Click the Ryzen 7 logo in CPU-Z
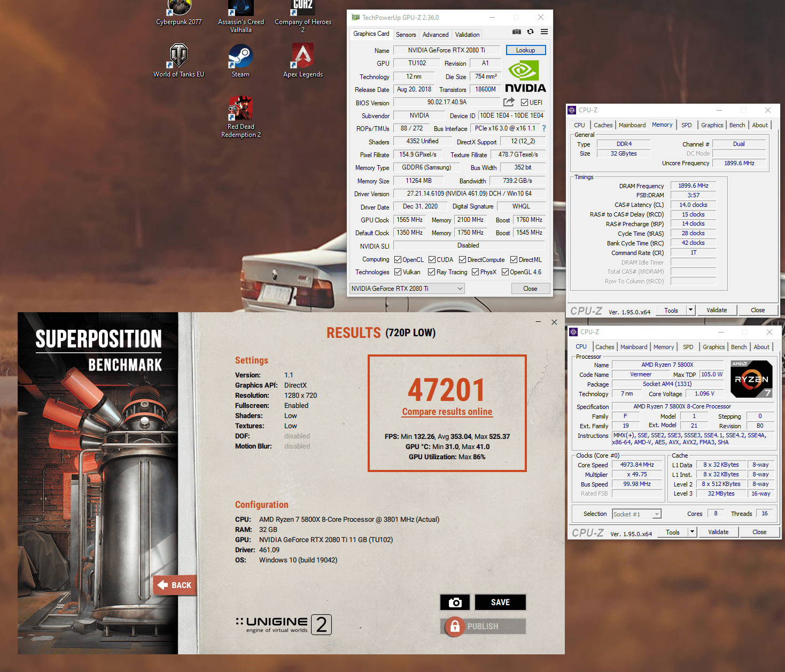 coord(751,379)
